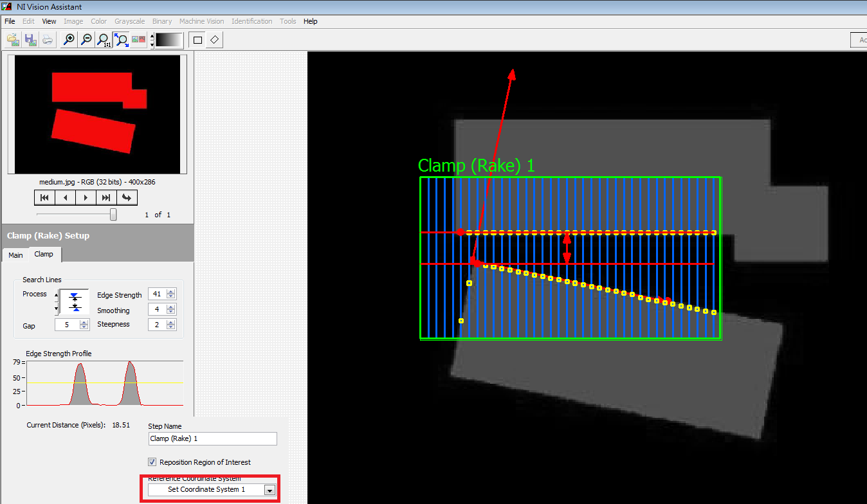Increase the Edge Strength value

(170, 292)
